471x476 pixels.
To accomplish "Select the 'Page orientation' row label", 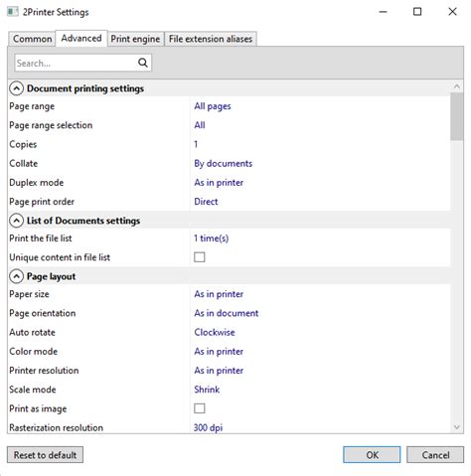I will 43,313.
